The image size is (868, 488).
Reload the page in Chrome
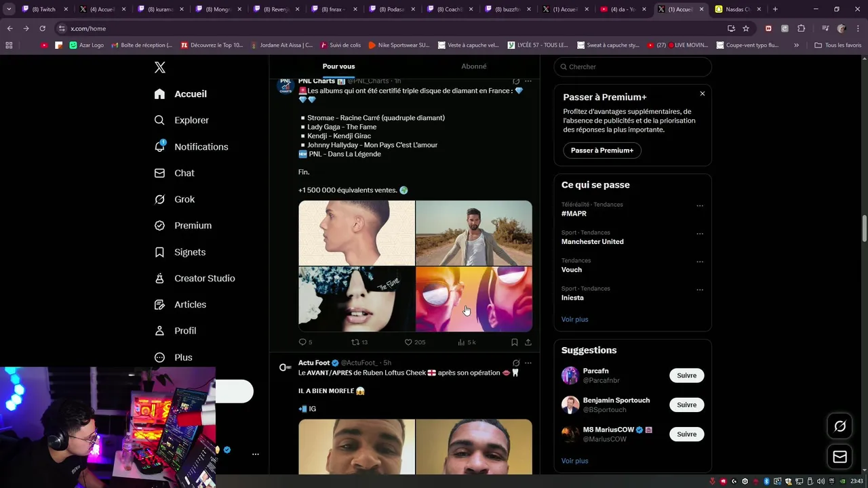[42, 28]
